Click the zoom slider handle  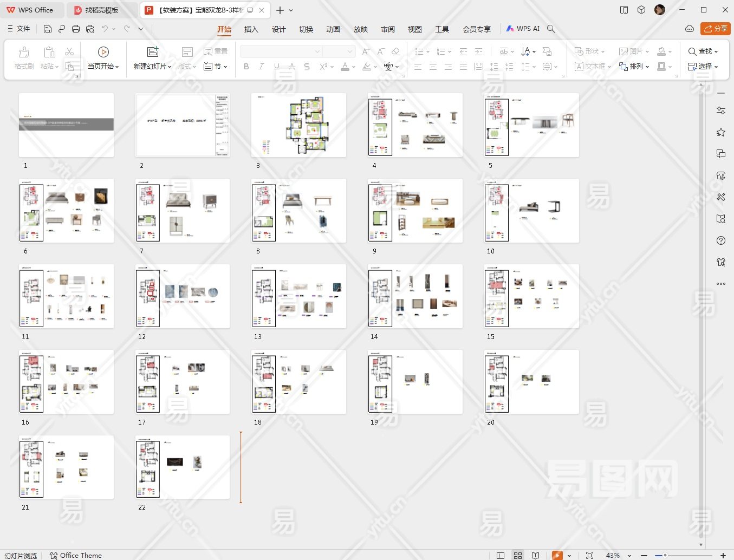click(665, 555)
